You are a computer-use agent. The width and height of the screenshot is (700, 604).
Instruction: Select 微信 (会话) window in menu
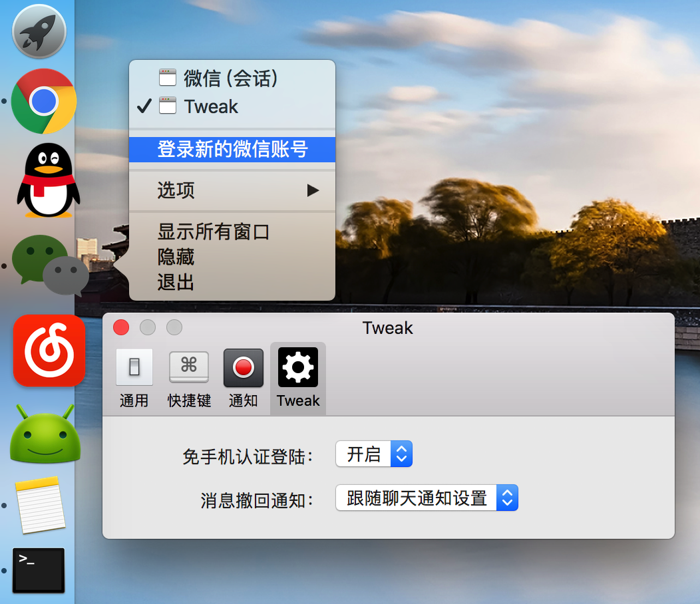click(x=232, y=78)
